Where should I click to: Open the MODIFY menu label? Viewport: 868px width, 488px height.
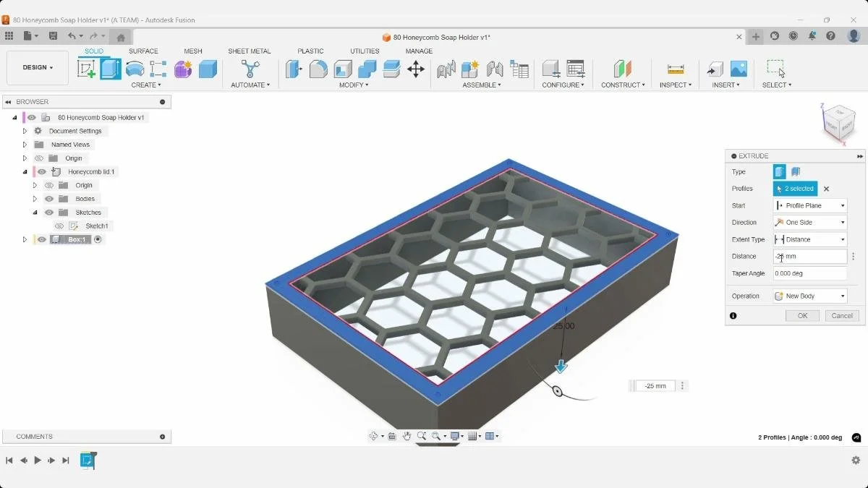coord(354,85)
